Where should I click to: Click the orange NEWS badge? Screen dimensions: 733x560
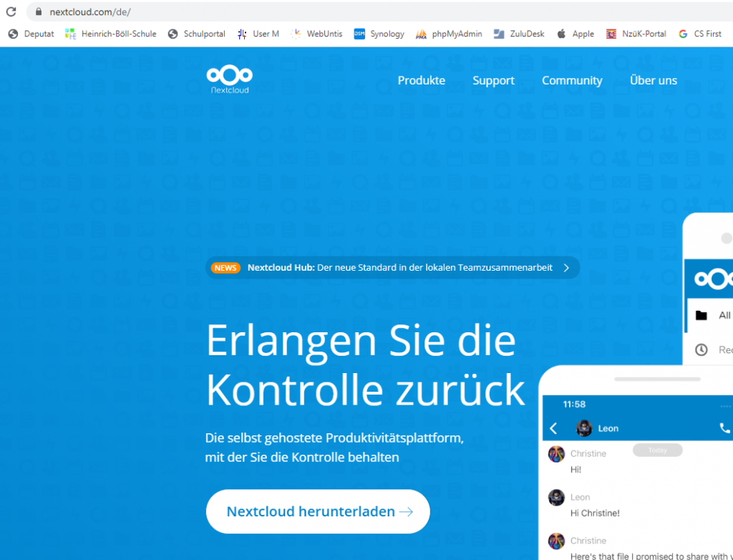tap(225, 268)
